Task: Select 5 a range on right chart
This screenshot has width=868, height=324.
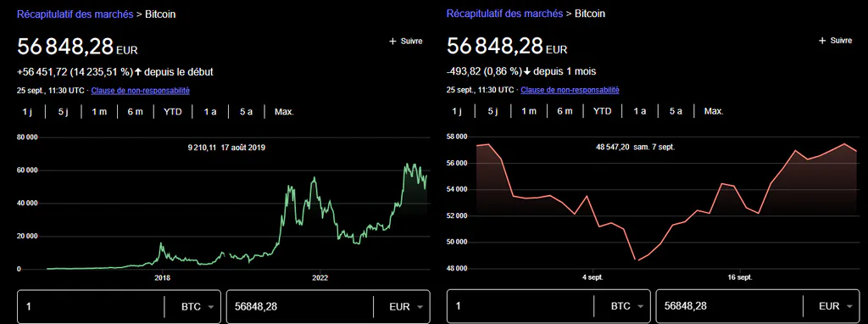Action: pyautogui.click(x=676, y=111)
